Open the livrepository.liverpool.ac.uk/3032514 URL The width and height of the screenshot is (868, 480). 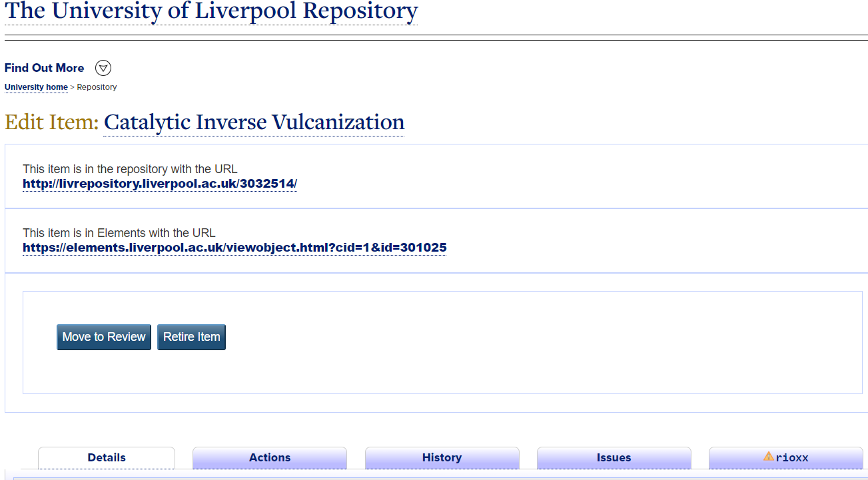point(160,184)
